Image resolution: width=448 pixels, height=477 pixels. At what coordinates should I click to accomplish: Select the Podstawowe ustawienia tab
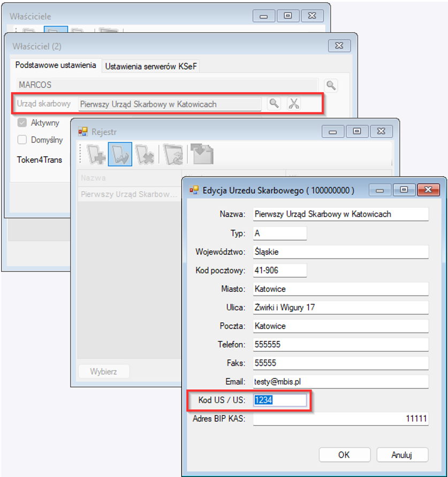point(56,65)
